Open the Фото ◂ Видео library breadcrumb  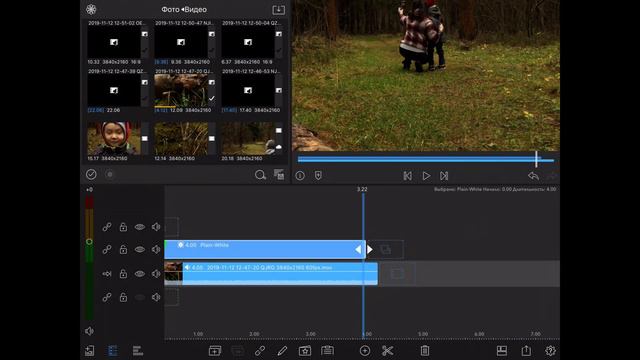point(184,9)
